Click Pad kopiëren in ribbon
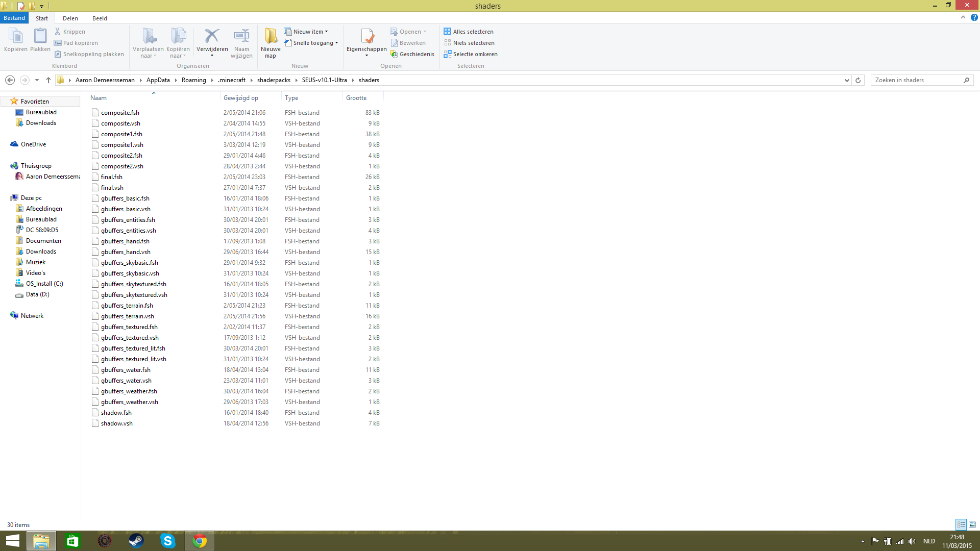 pos(76,43)
